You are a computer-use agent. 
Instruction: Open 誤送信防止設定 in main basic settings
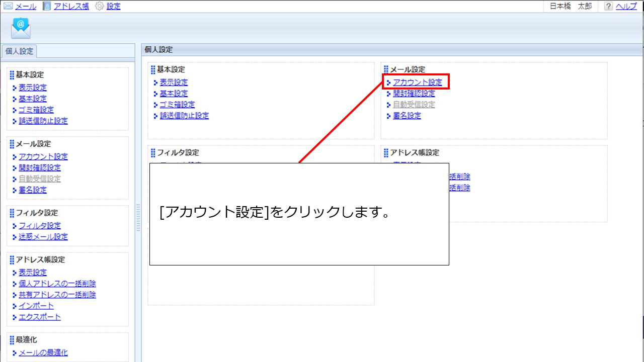click(184, 116)
